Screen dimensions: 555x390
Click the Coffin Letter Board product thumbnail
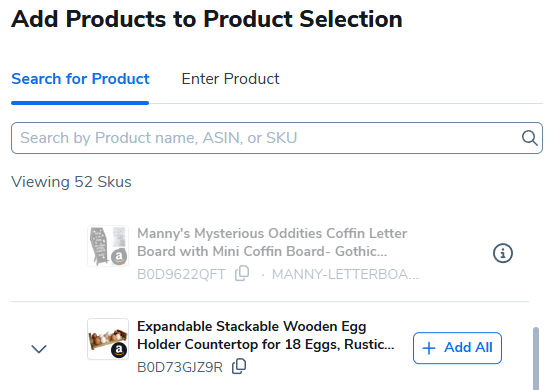tap(108, 246)
